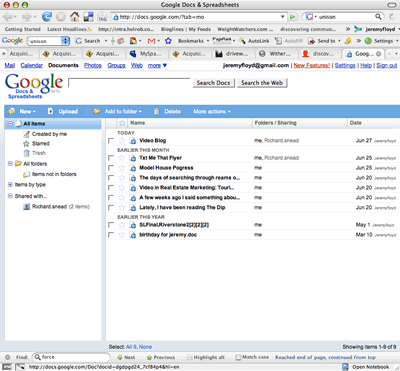Image resolution: width=400 pixels, height=371 pixels.
Task: Expand the Items by type node
Action: point(10,185)
